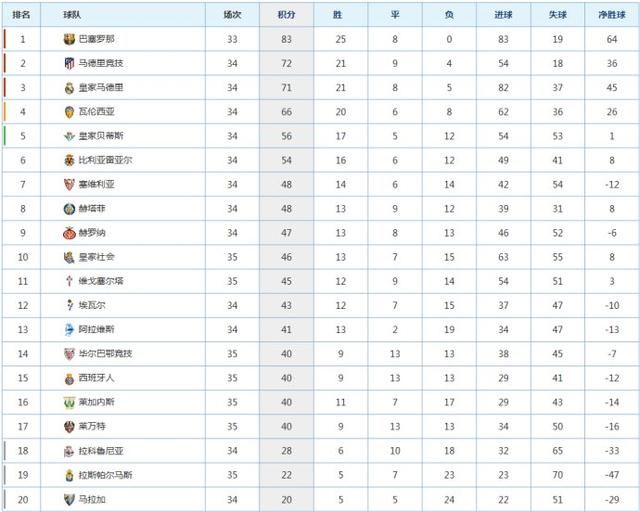Click the Atlético Madrid (马德里竞技) crest icon
The image size is (640, 512).
click(x=68, y=63)
